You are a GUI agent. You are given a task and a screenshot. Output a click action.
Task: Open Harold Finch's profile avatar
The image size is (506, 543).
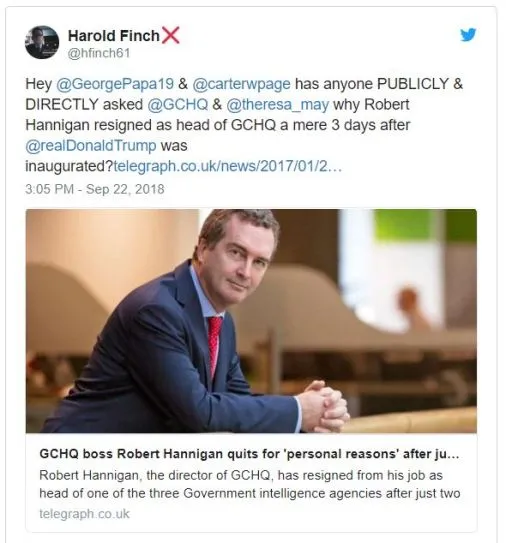click(42, 42)
